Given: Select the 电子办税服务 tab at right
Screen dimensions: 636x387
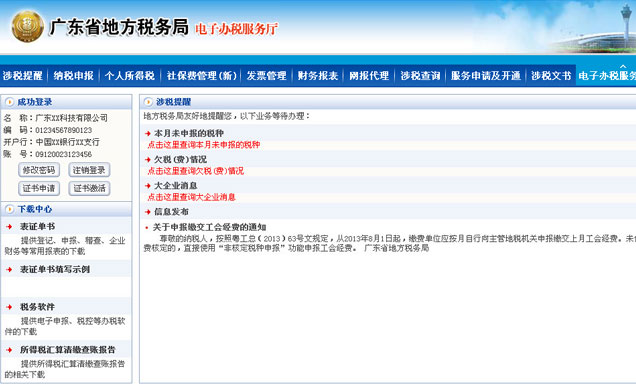Looking at the screenshot, I should click(606, 76).
